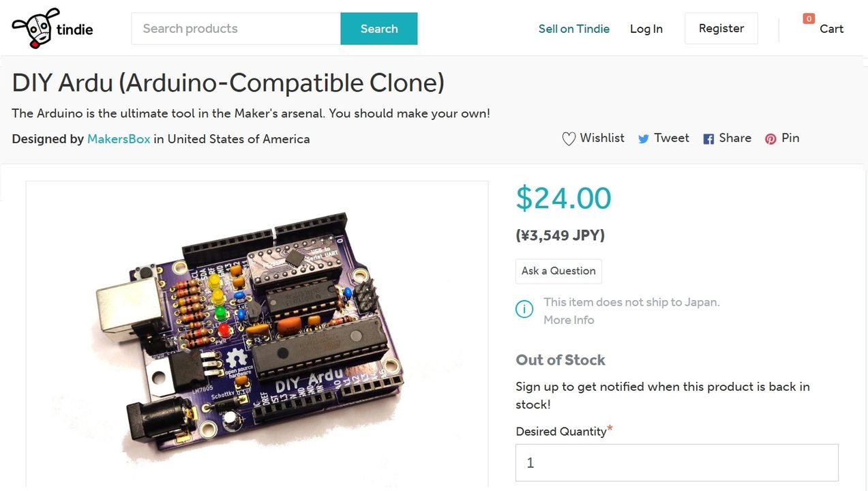Image resolution: width=868 pixels, height=491 pixels.
Task: Click the Log In link
Action: 646,29
